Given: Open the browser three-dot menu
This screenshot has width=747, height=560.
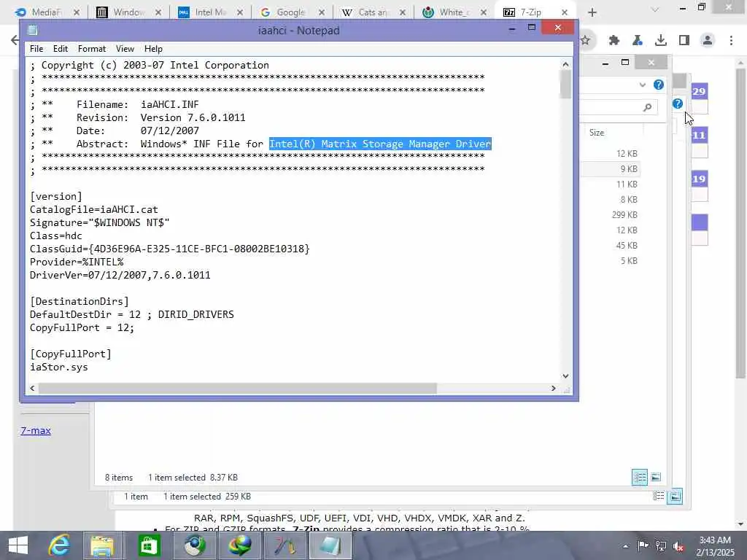Looking at the screenshot, I should (731, 41).
